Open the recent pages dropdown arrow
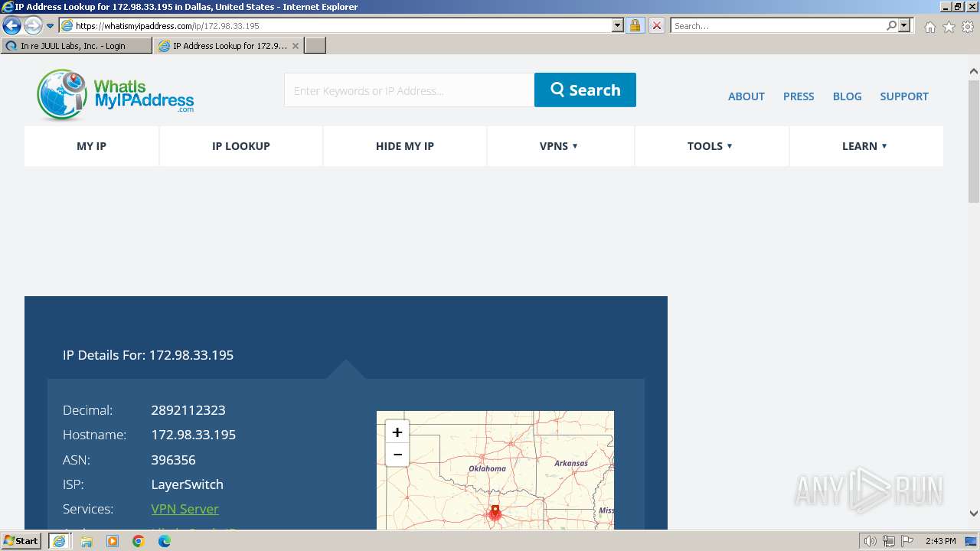Screen dimensions: 980x551 point(51,26)
